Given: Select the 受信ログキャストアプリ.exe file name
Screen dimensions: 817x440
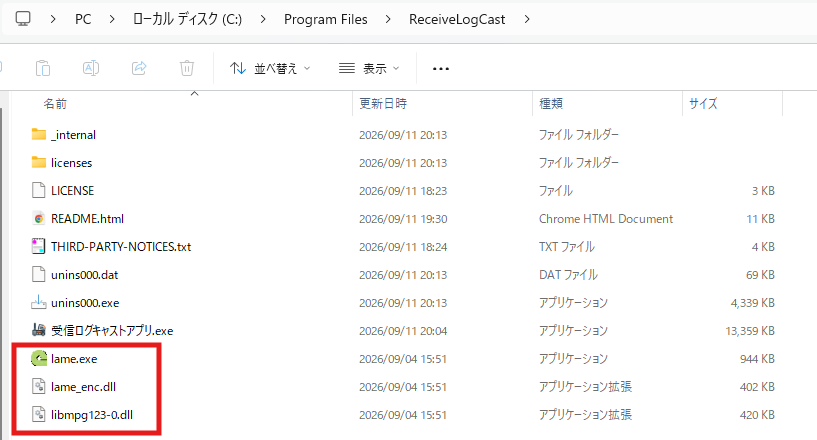Looking at the screenshot, I should coord(112,331).
